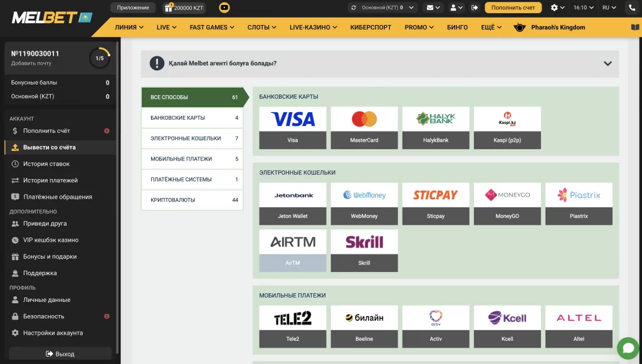This screenshot has width=642, height=364.
Task: Open СЛОТЫ dropdown menu
Action: point(261,28)
